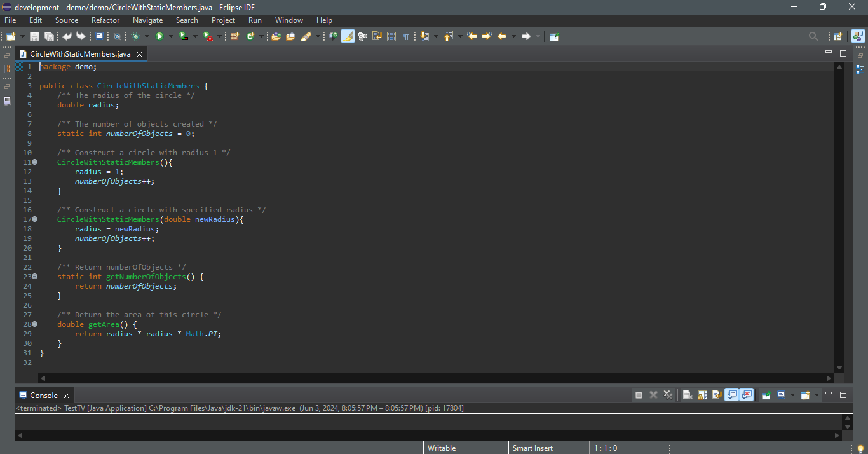The height and width of the screenshot is (454, 868).
Task: Click the Last Edit Location icon
Action: (x=472, y=36)
